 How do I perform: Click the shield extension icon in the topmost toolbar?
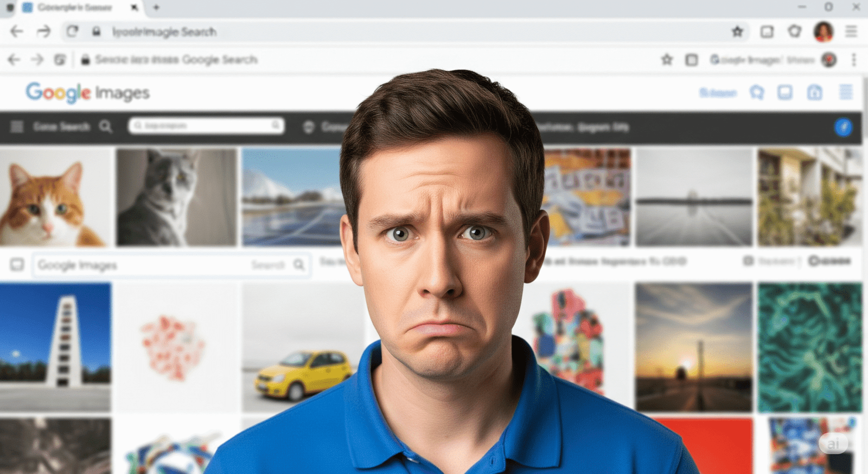(x=795, y=31)
